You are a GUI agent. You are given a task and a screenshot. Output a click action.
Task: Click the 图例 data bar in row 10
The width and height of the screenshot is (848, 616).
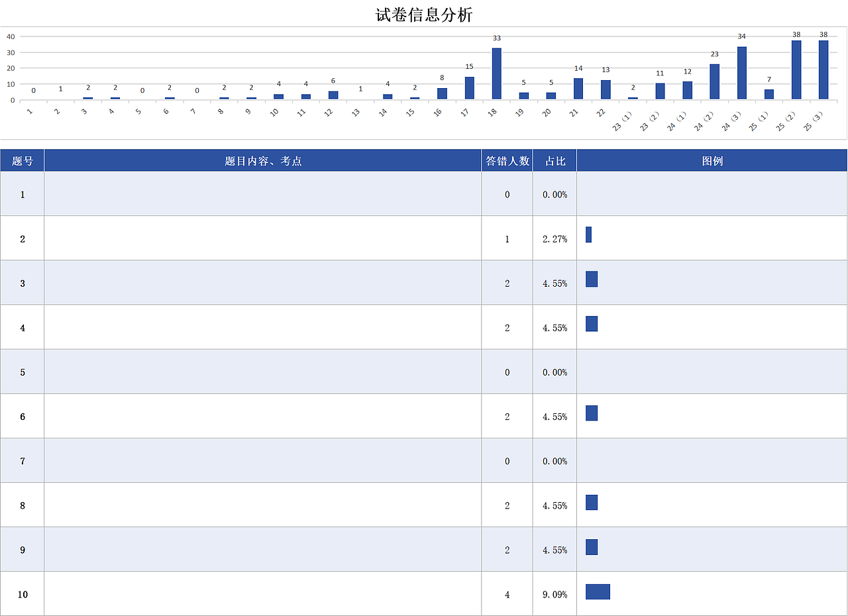598,591
